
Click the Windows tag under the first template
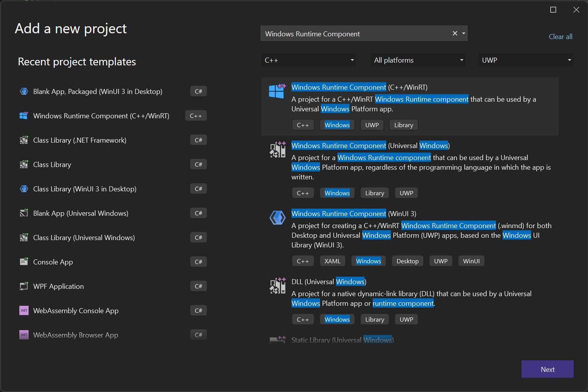click(337, 124)
